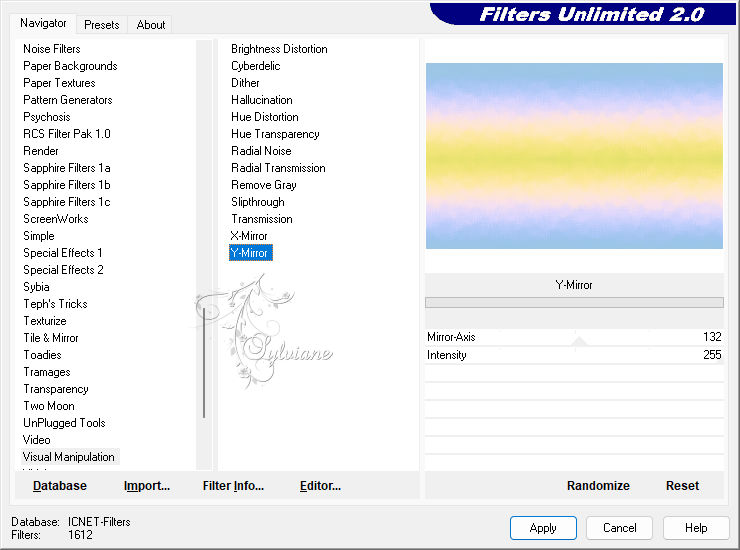Screen dimensions: 740x550
Task: Choose Cyberdelic filter
Action: (x=256, y=66)
